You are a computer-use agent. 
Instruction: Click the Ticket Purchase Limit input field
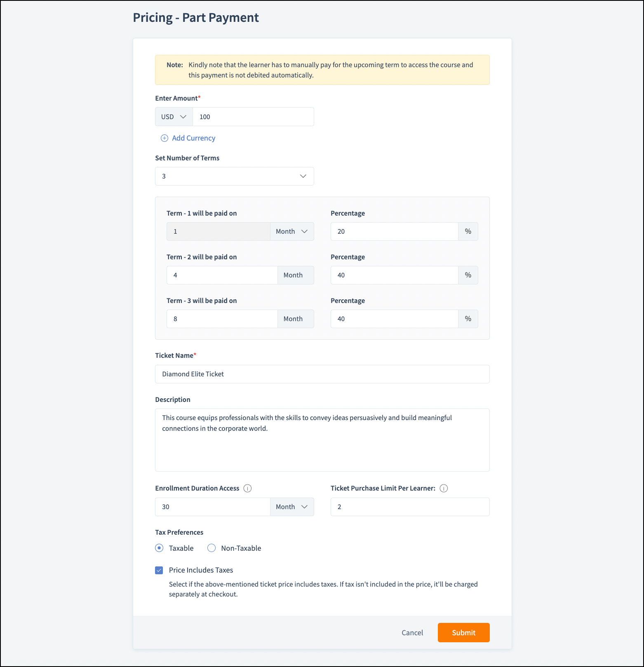pos(410,507)
